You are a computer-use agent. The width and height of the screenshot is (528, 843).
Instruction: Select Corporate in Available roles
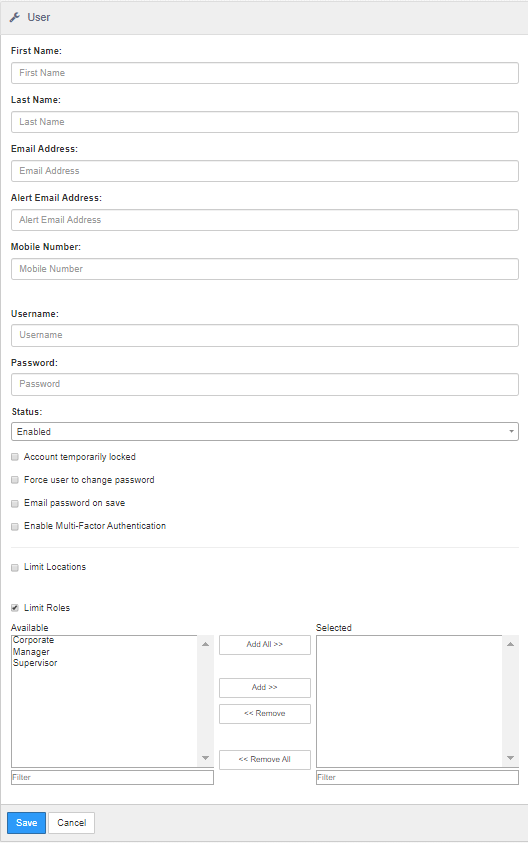pos(33,640)
